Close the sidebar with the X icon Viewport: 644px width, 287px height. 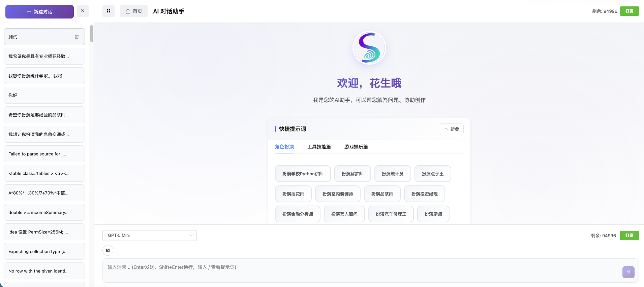click(x=83, y=11)
